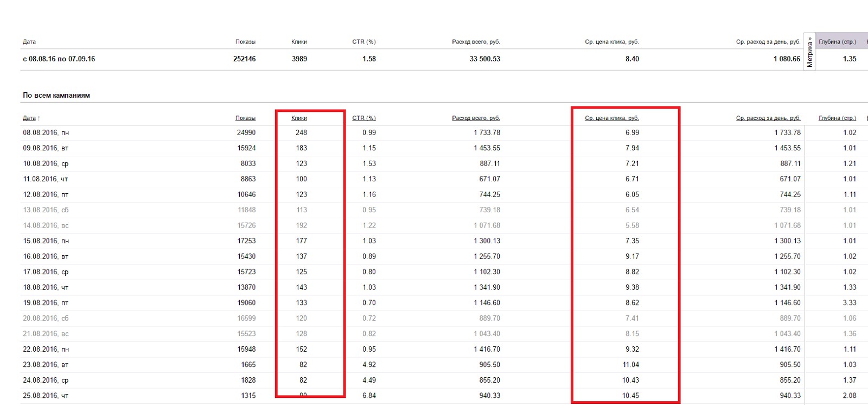868x405 pixels.
Task: Click the summary period с 08.08.16 по 07.09.16
Action: tap(59, 59)
